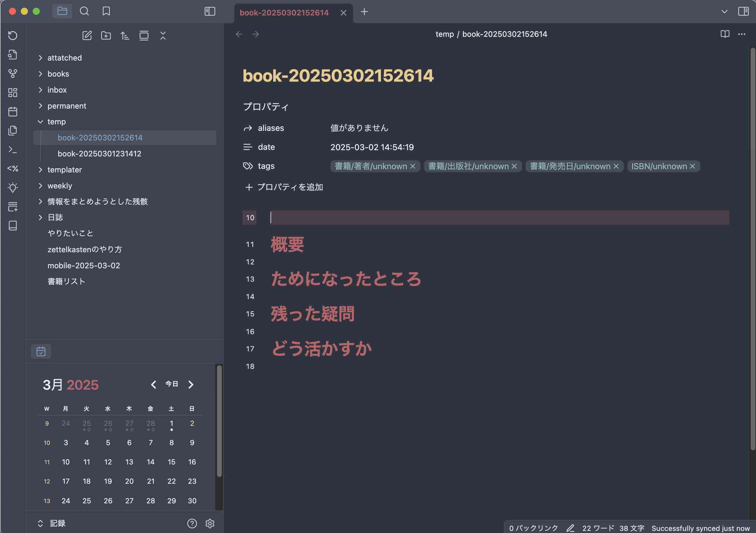Open the search icon in sidebar
This screenshot has height=533, width=756.
(x=84, y=12)
